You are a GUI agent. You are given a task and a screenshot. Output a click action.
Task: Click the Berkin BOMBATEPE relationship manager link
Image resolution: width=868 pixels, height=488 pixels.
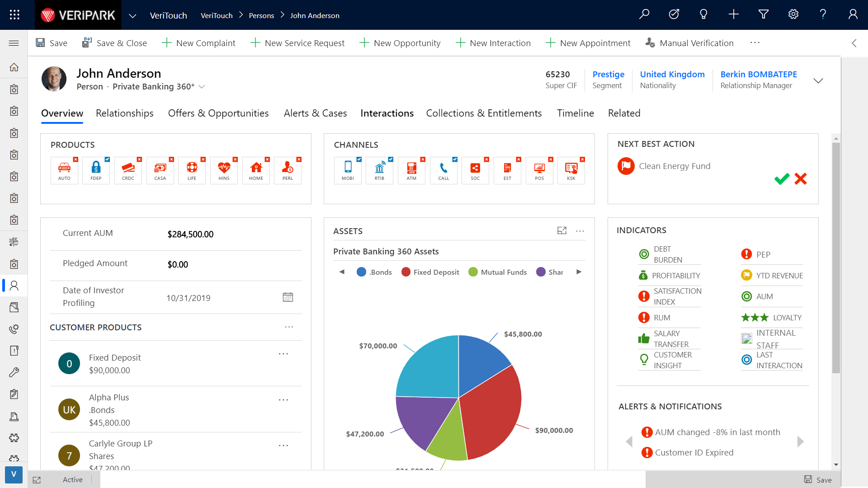[759, 74]
